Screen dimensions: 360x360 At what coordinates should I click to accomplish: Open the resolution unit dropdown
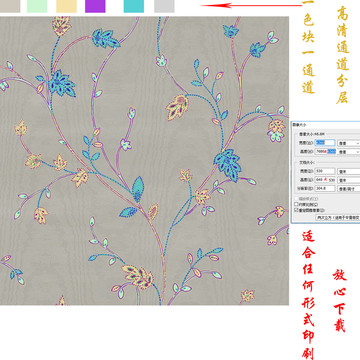(x=349, y=189)
